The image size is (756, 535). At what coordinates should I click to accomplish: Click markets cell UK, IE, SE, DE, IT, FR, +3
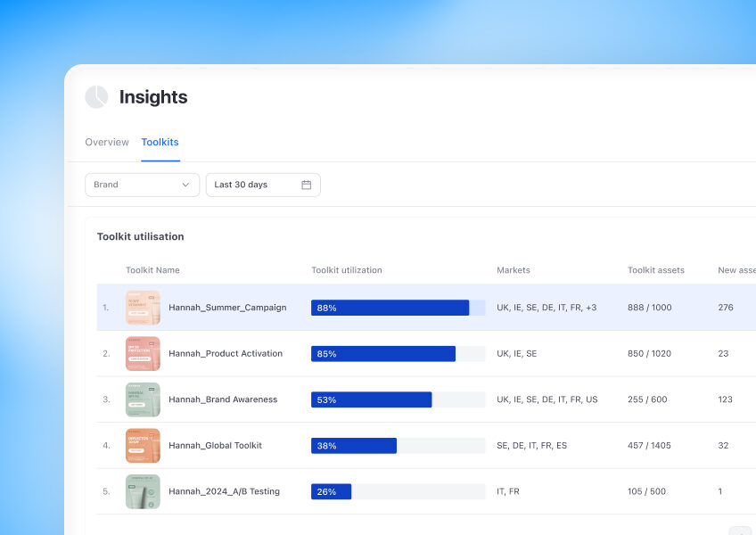[546, 308]
